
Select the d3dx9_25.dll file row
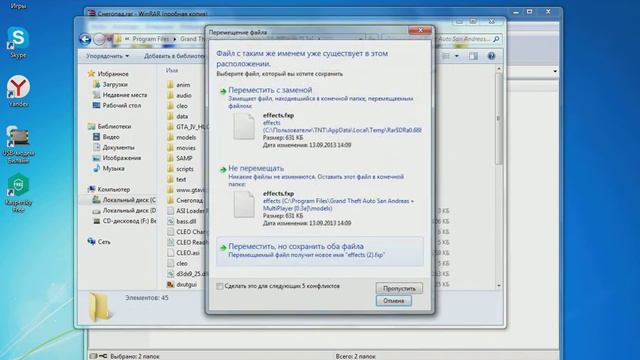point(186,274)
